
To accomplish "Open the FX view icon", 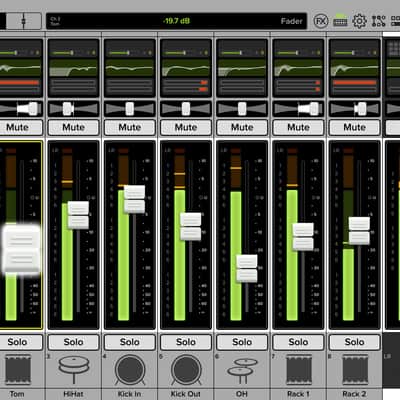I will click(321, 21).
